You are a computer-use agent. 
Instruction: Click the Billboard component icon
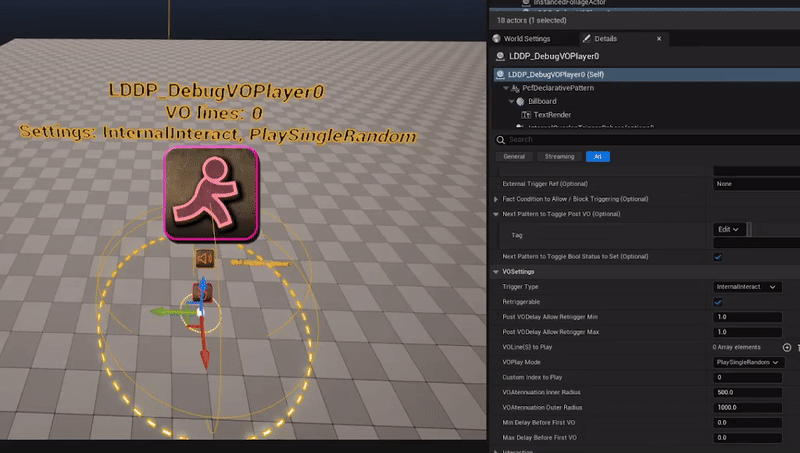(x=520, y=102)
